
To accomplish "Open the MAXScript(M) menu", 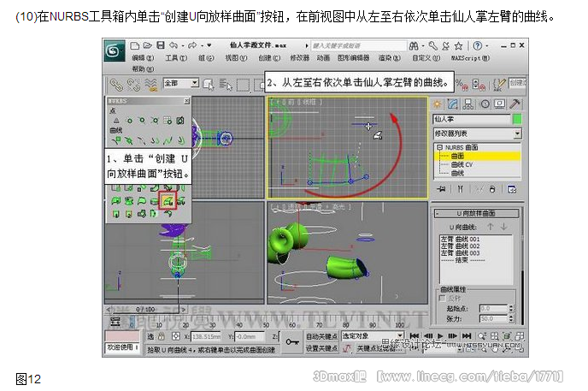I will pyautogui.click(x=470, y=58).
